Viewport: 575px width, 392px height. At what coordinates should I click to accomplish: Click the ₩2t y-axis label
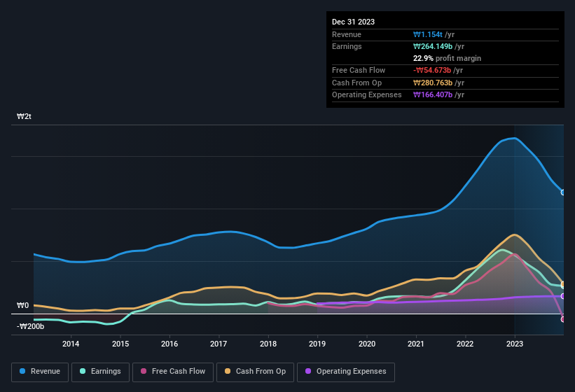[24, 117]
